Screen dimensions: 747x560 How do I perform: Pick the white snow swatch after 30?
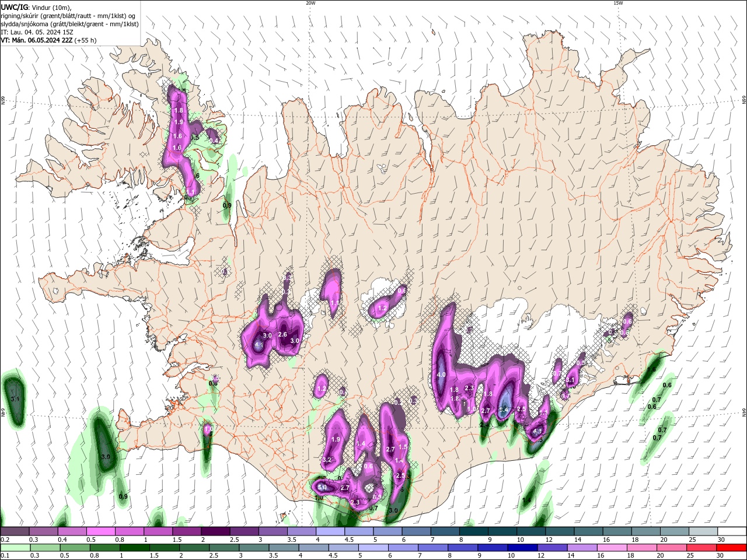coord(732,531)
